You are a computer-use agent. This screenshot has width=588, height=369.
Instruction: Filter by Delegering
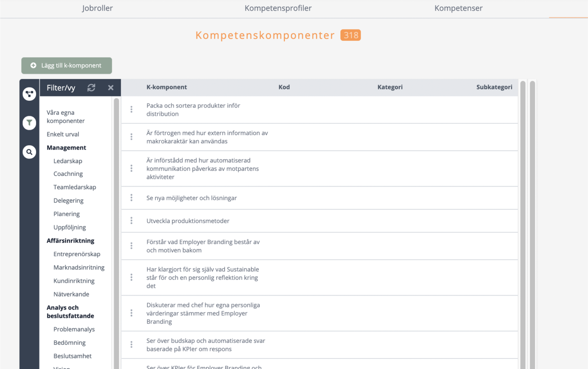(x=69, y=201)
